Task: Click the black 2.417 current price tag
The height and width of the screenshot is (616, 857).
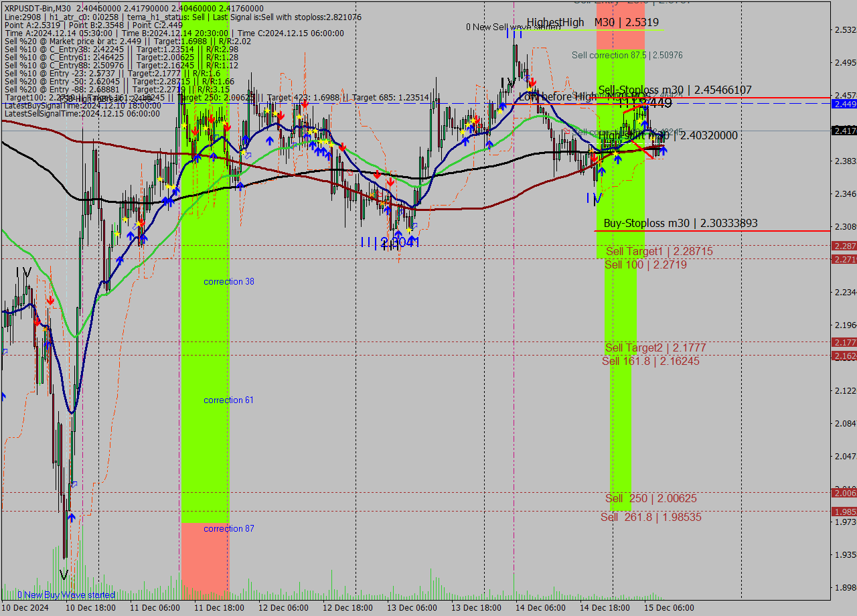Action: coord(844,131)
